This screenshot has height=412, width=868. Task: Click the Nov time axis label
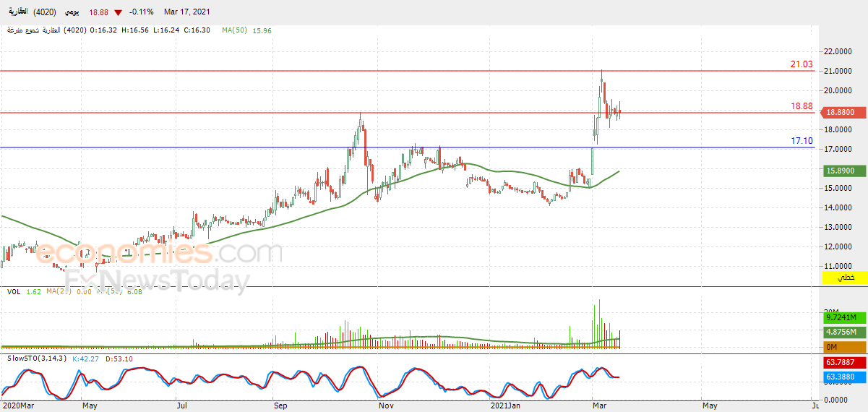387,406
